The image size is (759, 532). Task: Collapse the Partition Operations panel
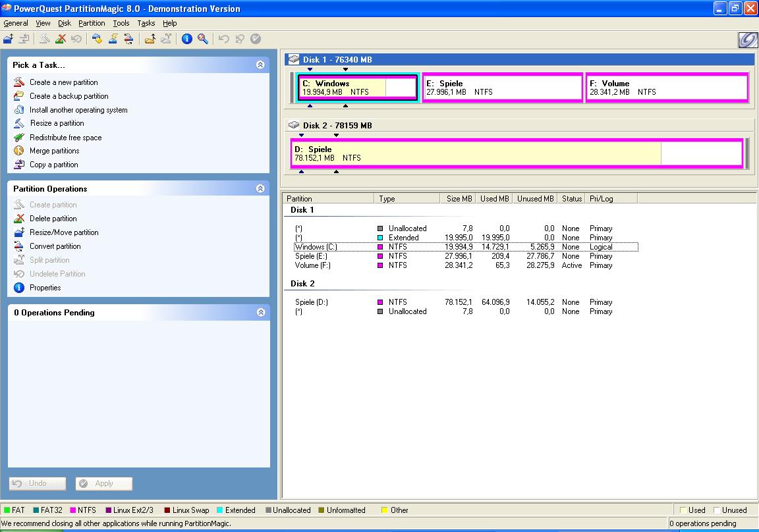click(x=260, y=188)
